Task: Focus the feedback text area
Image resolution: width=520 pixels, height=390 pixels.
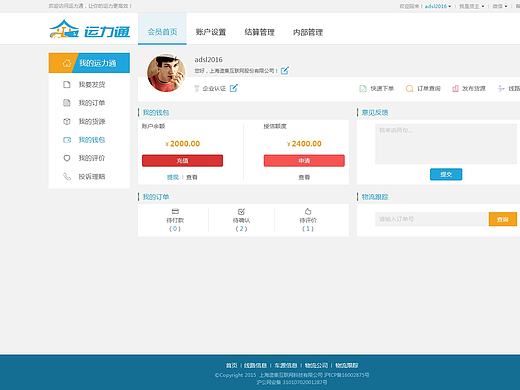Action: click(x=446, y=144)
